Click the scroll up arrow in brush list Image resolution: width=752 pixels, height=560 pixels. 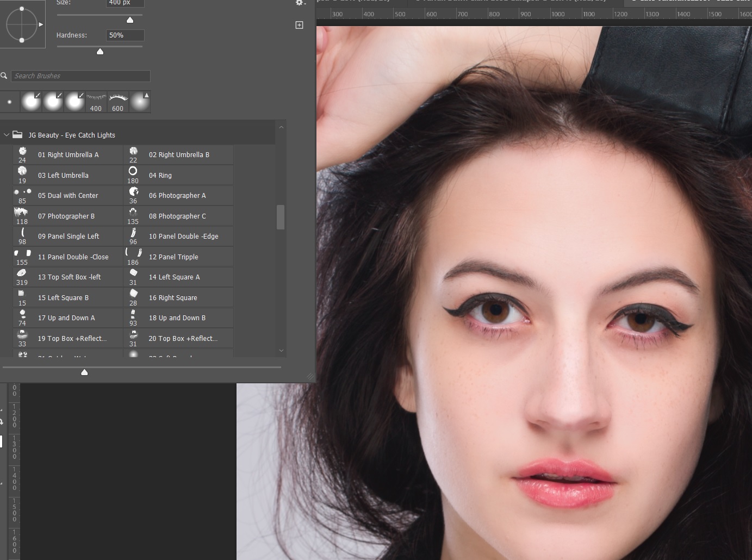(x=281, y=127)
